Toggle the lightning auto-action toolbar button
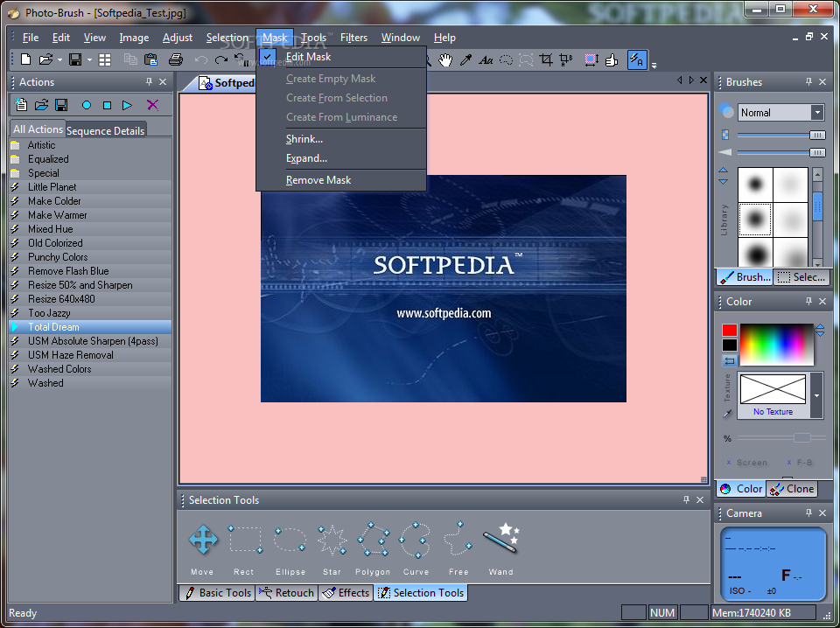The height and width of the screenshot is (628, 840). [x=637, y=59]
